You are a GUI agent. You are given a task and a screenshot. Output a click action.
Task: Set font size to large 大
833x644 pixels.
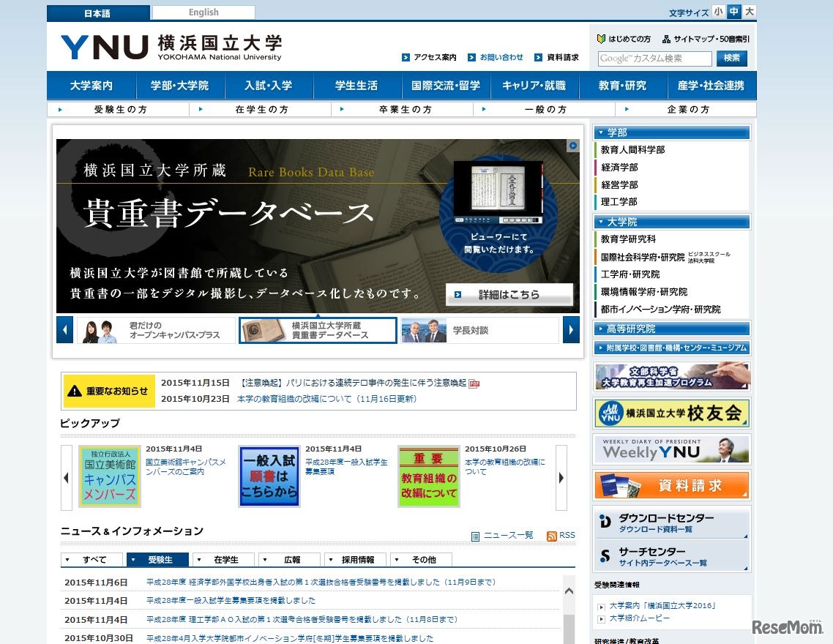click(749, 11)
